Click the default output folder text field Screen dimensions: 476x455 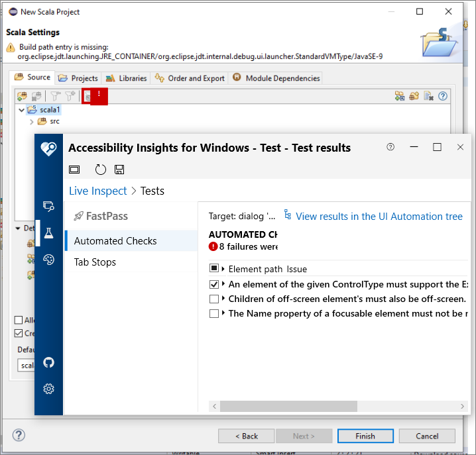(x=26, y=366)
